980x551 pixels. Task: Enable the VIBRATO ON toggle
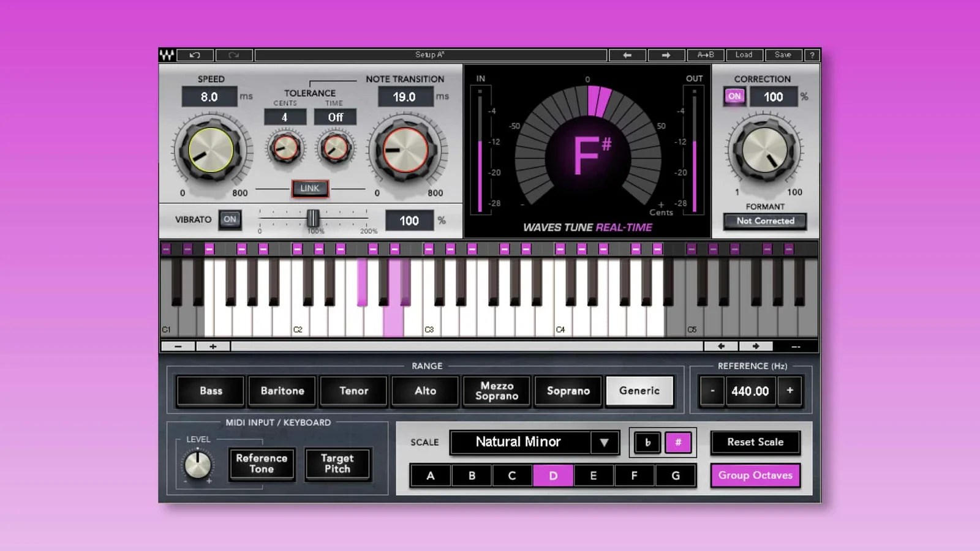[x=230, y=220]
